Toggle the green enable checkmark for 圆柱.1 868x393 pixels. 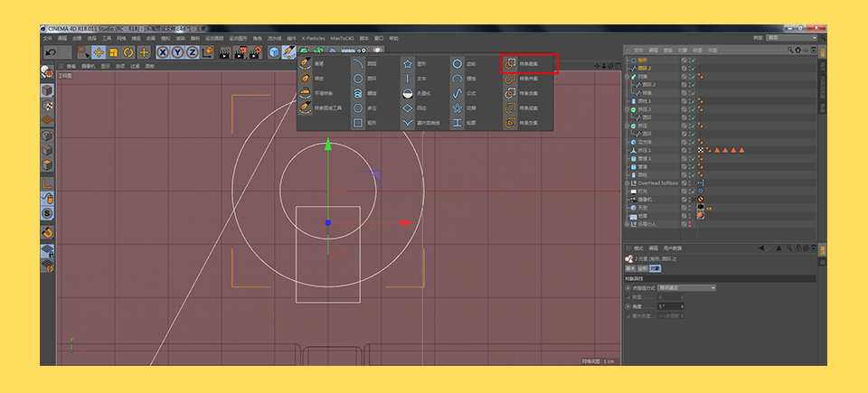[x=693, y=101]
